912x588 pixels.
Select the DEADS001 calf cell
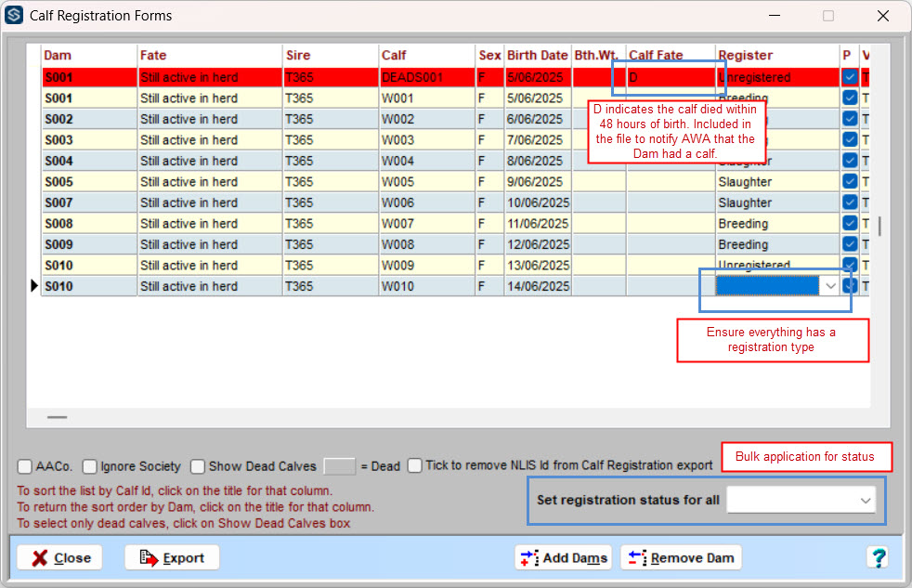pyautogui.click(x=426, y=77)
